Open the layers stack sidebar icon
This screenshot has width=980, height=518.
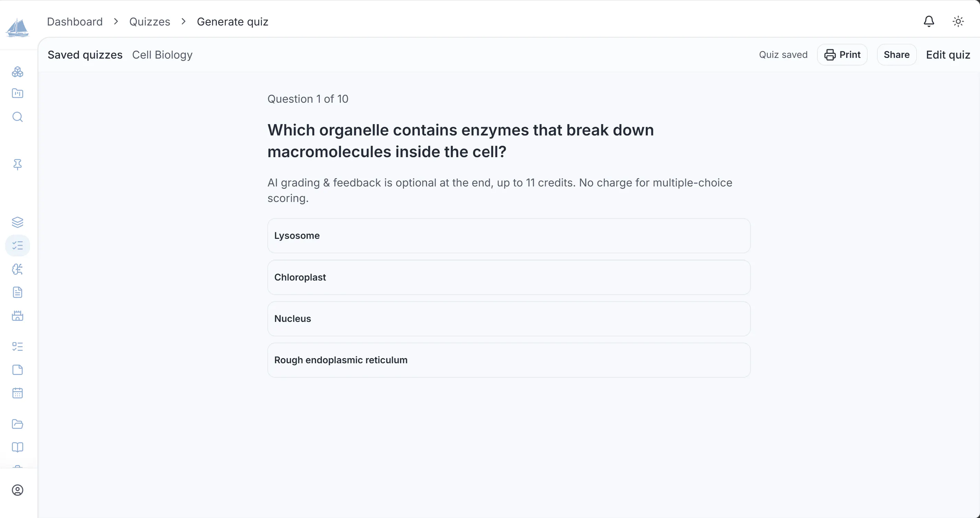(x=18, y=222)
